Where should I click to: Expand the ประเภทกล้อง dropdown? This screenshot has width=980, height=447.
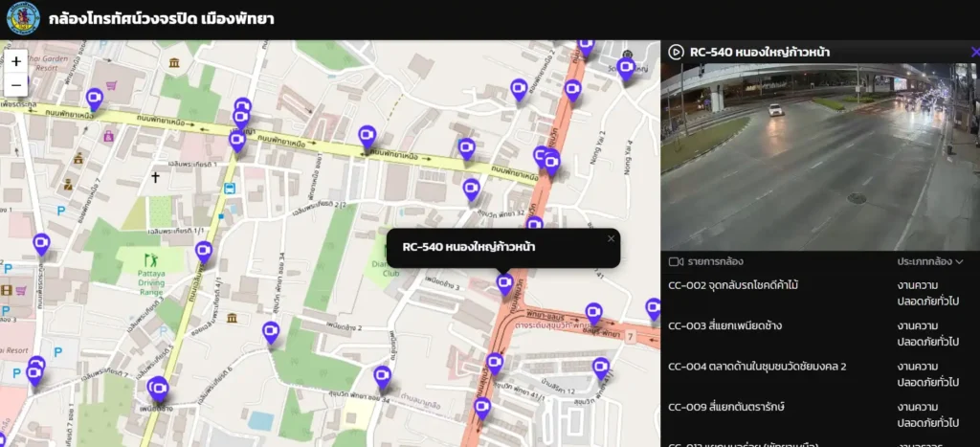pos(930,261)
